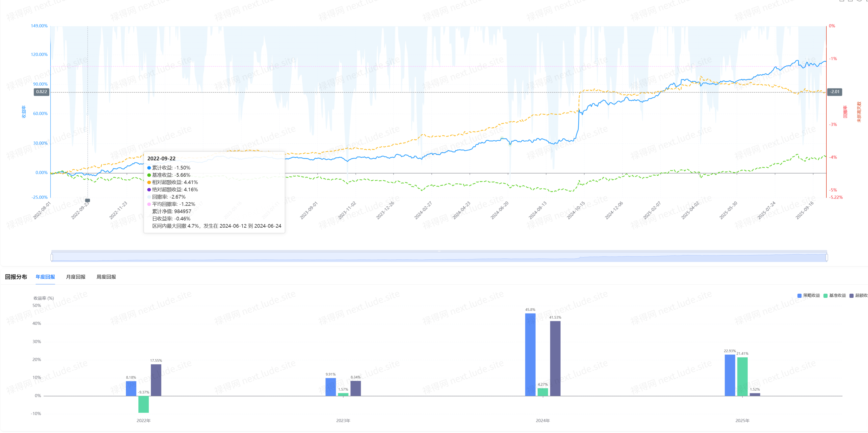Click the right handle of the zoom slider
The width and height of the screenshot is (868, 433).
pos(827,258)
